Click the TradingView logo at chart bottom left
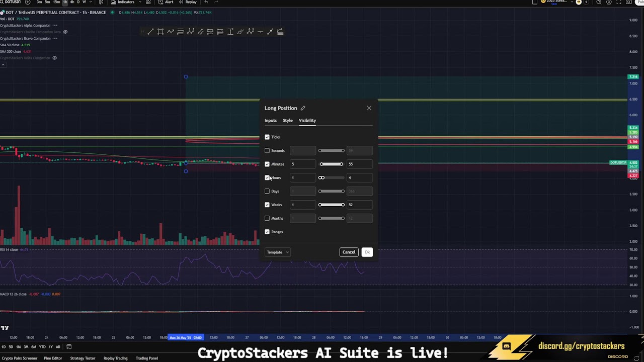This screenshot has height=362, width=644. coord(5,328)
